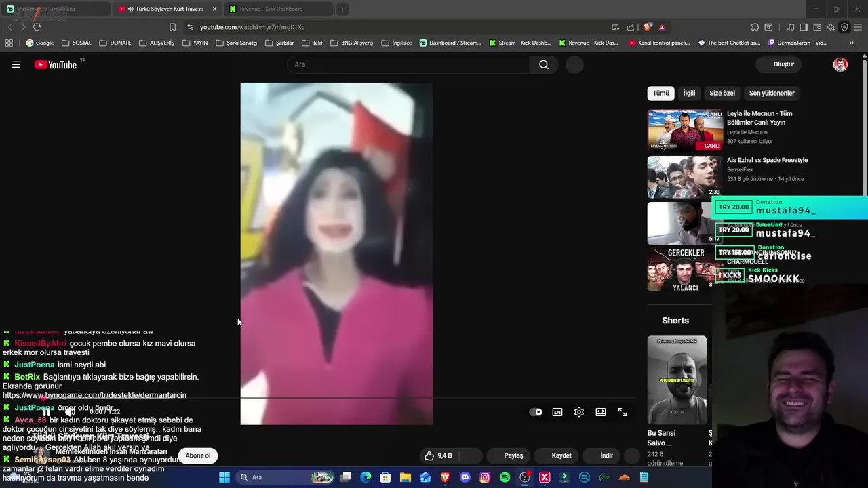Viewport: 868px width, 488px height.
Task: Click the Abone ol subscribe button
Action: (198, 455)
